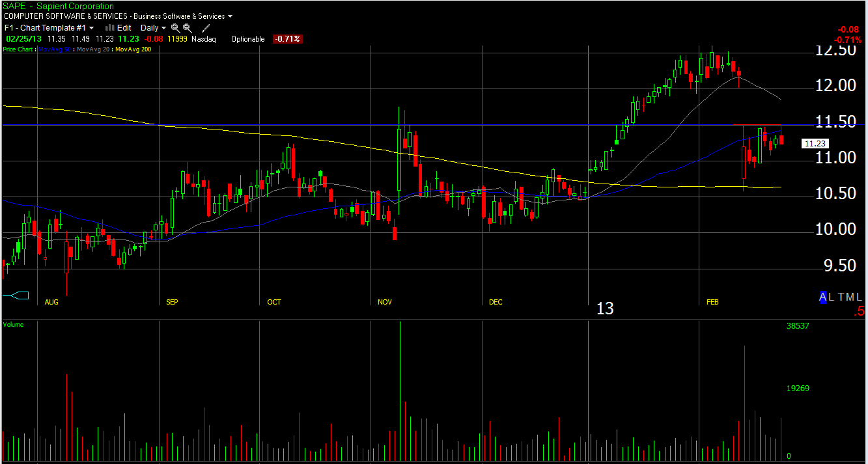Click the 19269 volume axis label
This screenshot has height=464, width=868.
797,389
